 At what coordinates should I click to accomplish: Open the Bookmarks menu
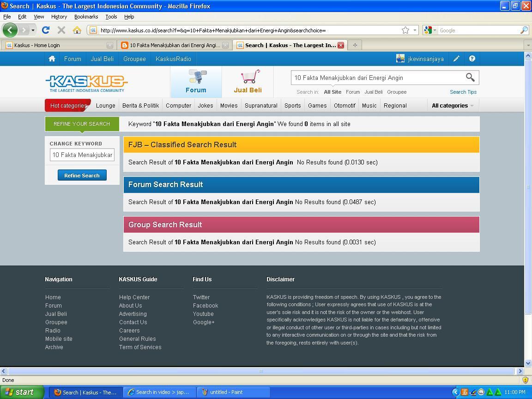click(x=86, y=17)
